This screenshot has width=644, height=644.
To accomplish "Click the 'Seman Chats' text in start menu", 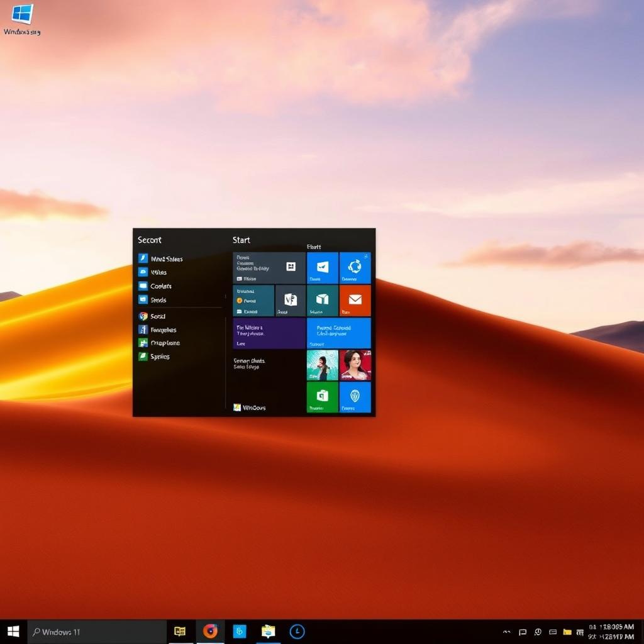I will (249, 360).
